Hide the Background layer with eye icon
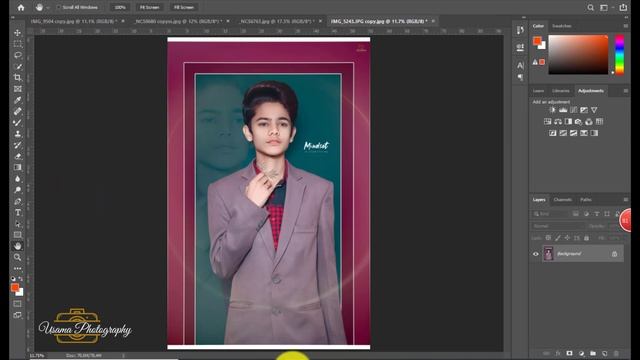Screen dimensions: 640x360 [x=536, y=254]
